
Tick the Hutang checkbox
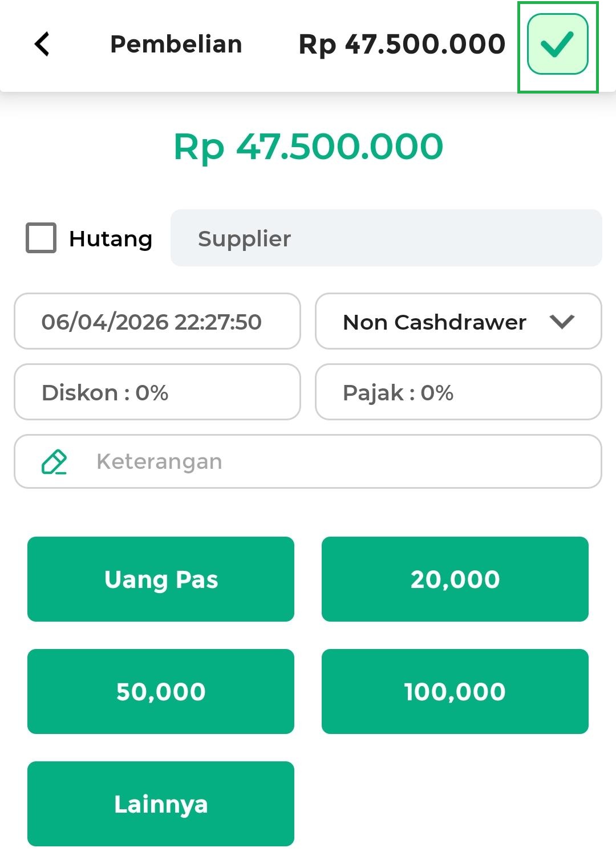(x=41, y=238)
